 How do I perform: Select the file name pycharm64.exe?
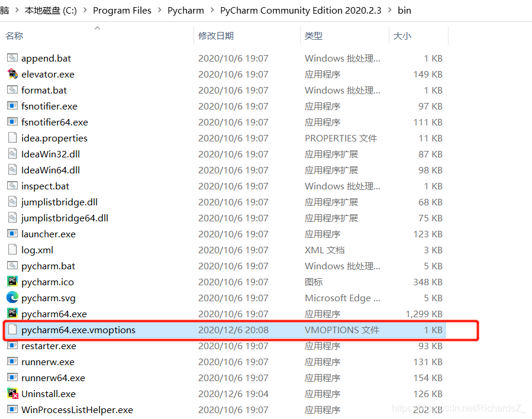click(54, 314)
